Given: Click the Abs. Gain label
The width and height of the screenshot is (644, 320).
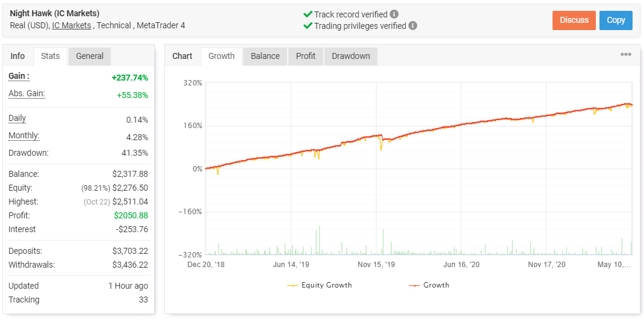Looking at the screenshot, I should pos(26,94).
